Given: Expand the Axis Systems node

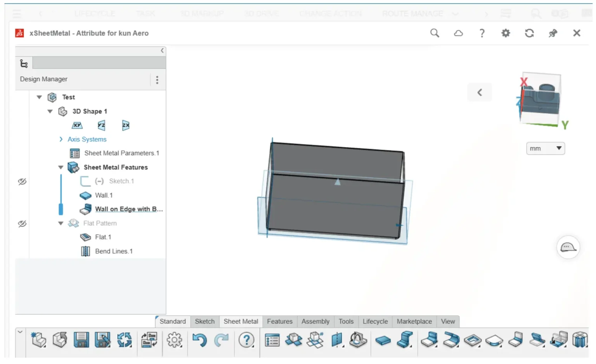Looking at the screenshot, I should click(x=61, y=139).
